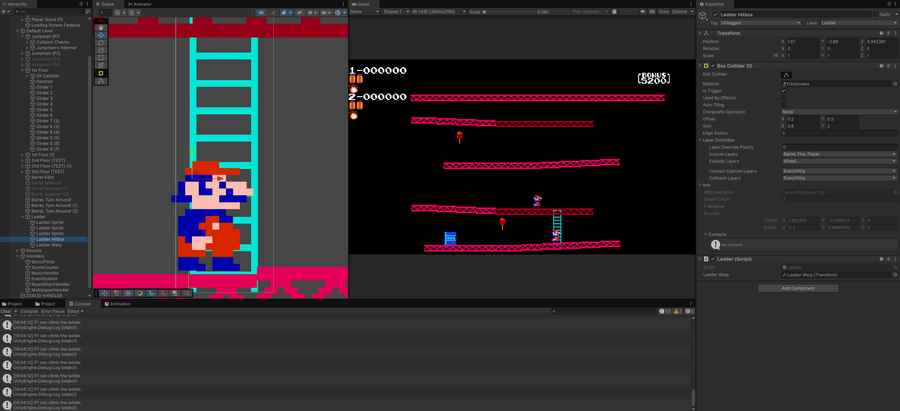Lock the Inspector panel
The width and height of the screenshot is (900, 411).
[889, 4]
